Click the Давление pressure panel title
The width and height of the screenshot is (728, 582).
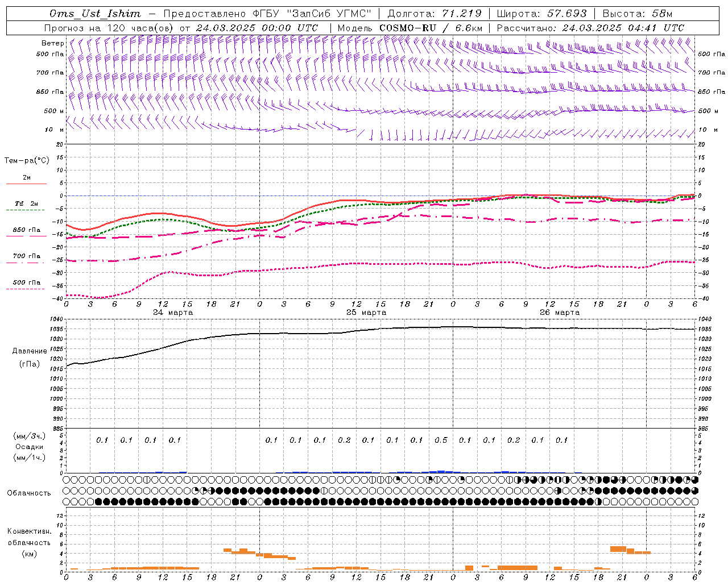30,351
